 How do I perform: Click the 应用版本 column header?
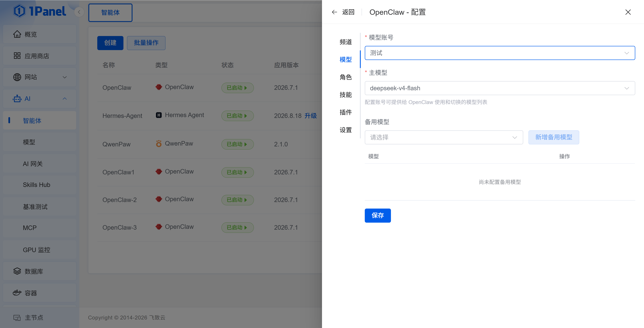coord(286,65)
